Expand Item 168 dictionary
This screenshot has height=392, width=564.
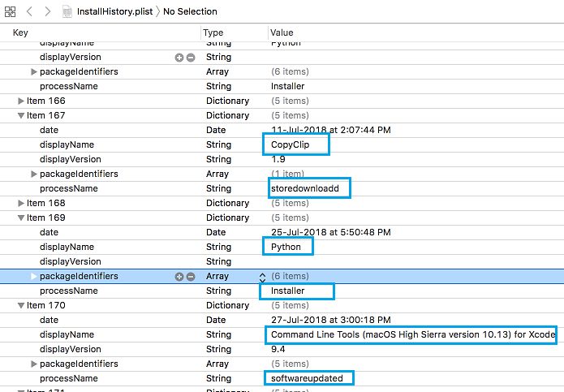21,203
